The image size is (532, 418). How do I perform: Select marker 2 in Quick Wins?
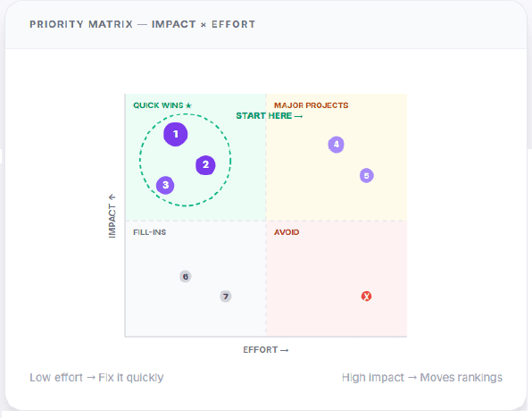(205, 165)
